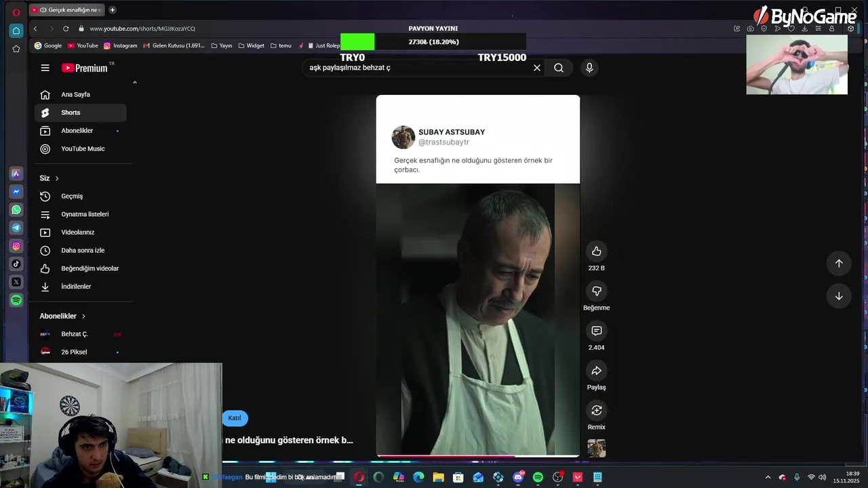This screenshot has height=488, width=868.
Task: Open the Google bookmark
Action: [x=48, y=45]
